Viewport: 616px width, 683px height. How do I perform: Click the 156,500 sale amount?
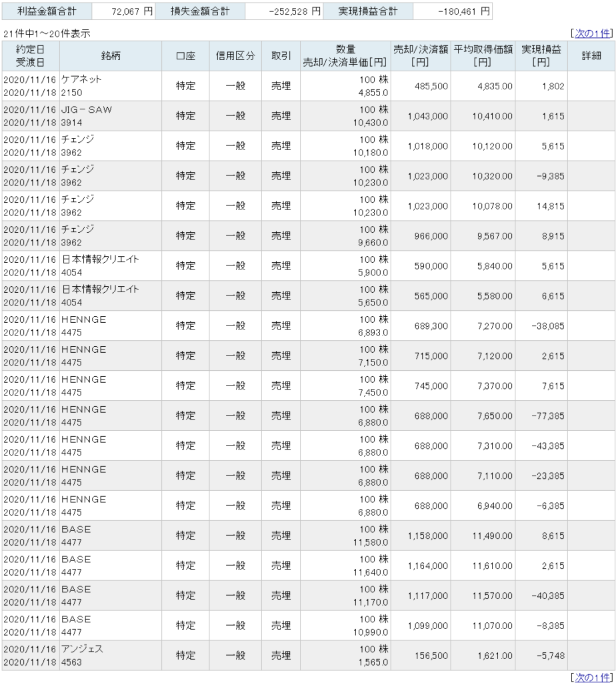[x=431, y=656]
